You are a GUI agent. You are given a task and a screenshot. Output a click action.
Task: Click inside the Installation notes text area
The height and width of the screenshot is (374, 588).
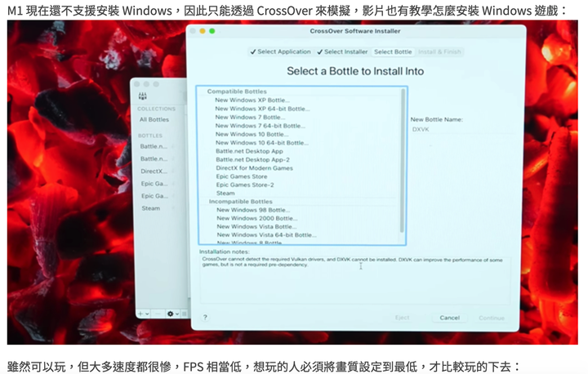(354, 280)
